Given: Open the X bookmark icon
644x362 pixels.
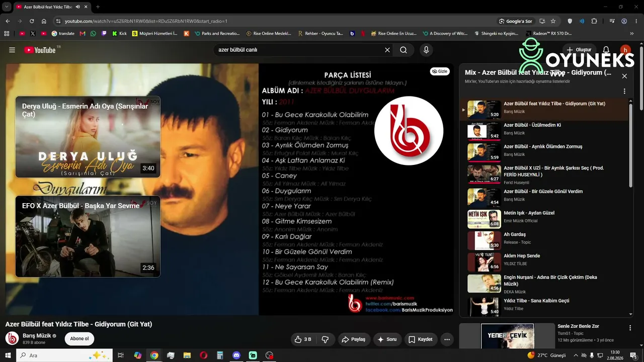Looking at the screenshot, I should point(33,34).
